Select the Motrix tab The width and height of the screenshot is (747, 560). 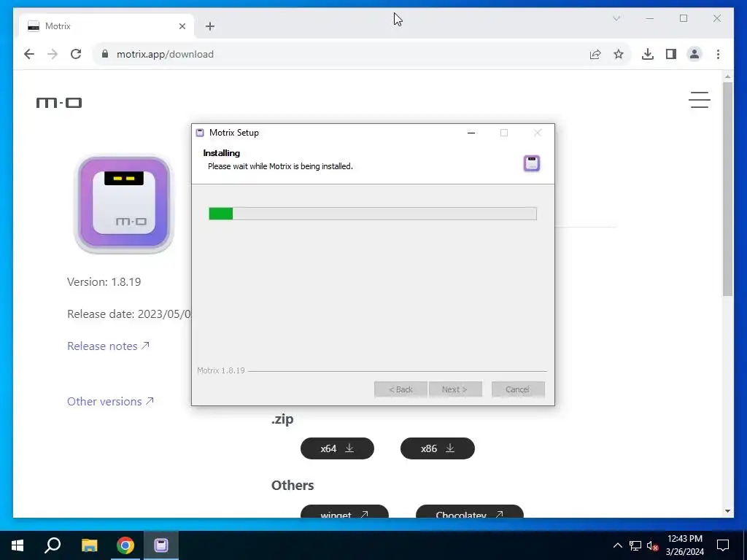[x=107, y=26]
